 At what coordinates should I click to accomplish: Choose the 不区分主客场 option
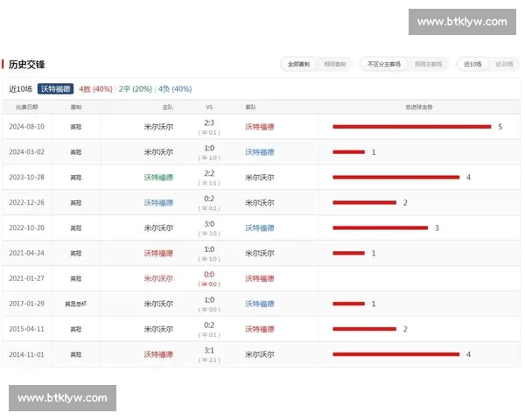point(384,64)
